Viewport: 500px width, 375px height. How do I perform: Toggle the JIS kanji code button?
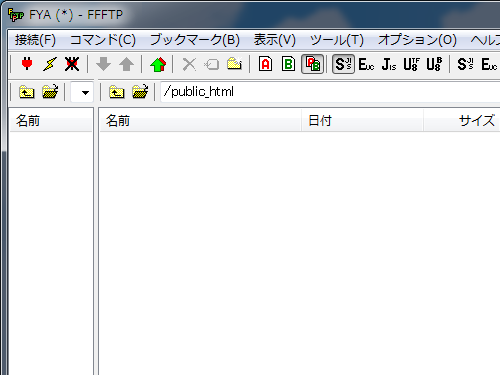(389, 64)
